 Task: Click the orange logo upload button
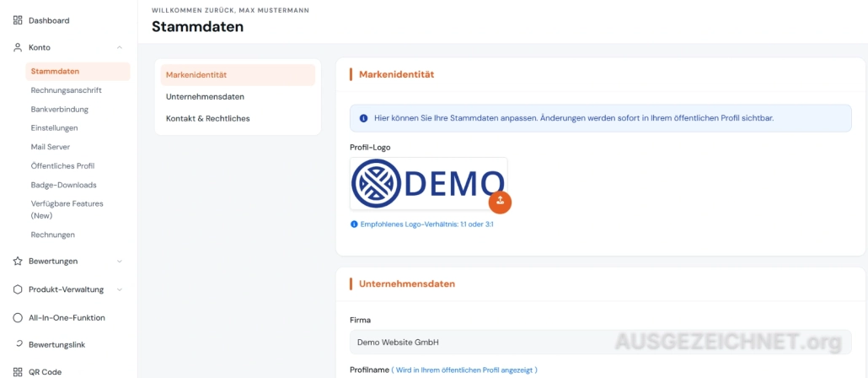[500, 201]
